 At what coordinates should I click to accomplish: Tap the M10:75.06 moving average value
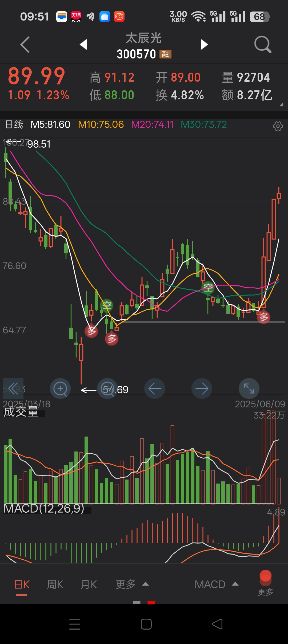pyautogui.click(x=101, y=124)
